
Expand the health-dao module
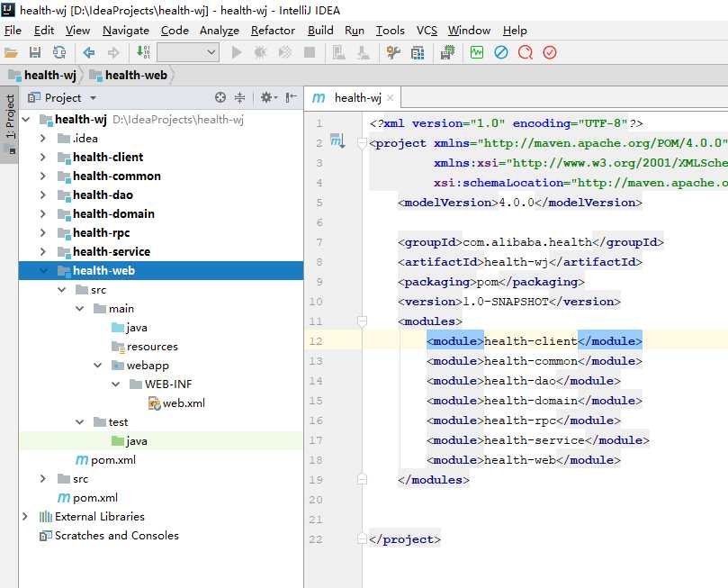[x=42, y=195]
